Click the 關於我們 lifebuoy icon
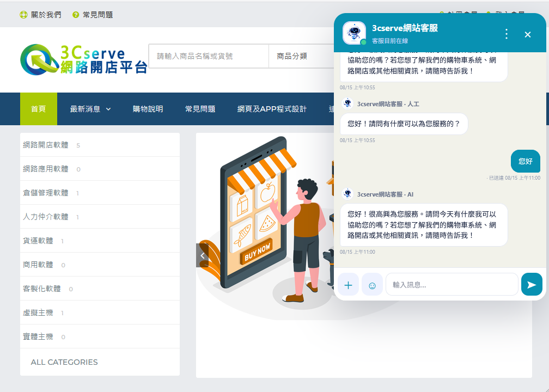549x392 pixels. 23,15
